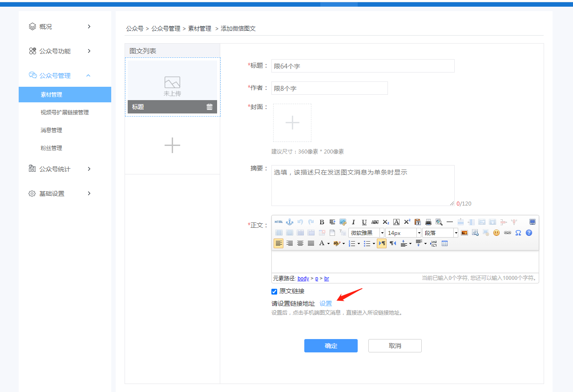
Task: Click the 确定 confirm button
Action: click(331, 346)
